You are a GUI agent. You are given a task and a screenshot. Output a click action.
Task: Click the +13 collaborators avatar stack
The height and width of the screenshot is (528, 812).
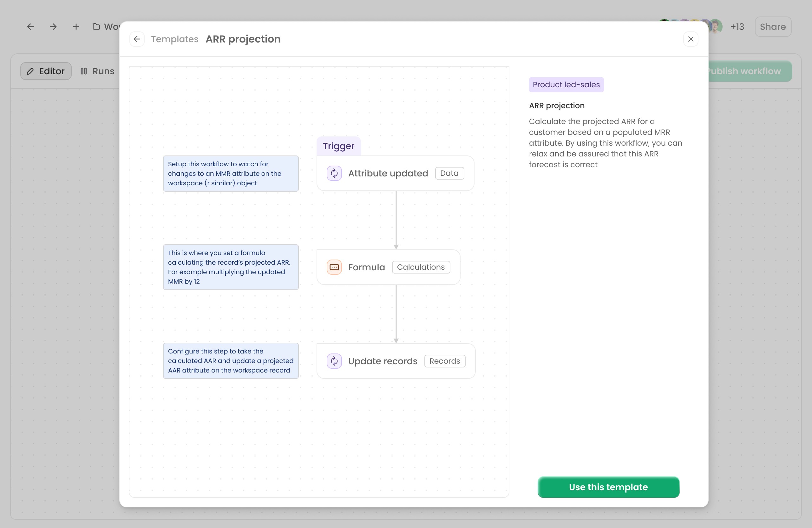click(737, 26)
